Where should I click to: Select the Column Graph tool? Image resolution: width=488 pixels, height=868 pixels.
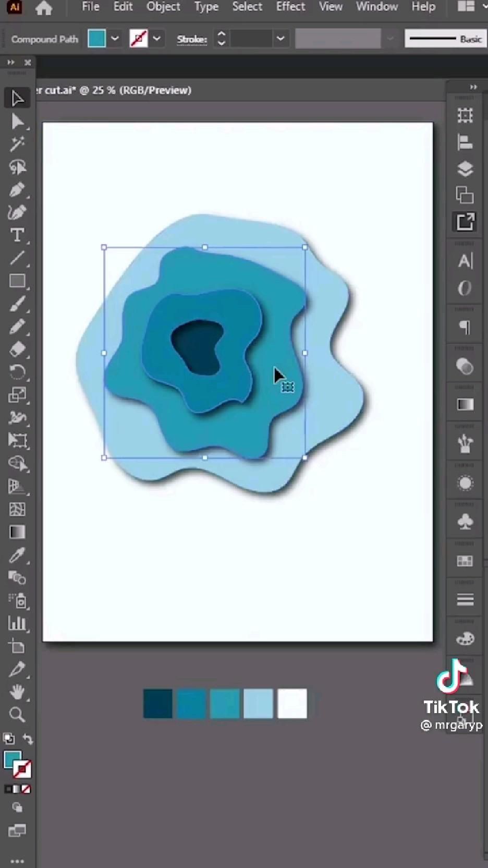tap(17, 623)
